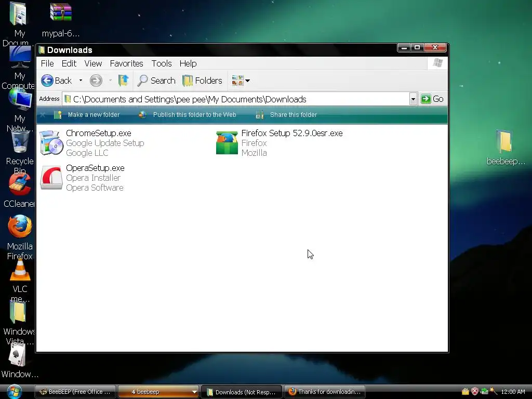The image size is (532, 399).
Task: Click the Forward arrow button
Action: tap(96, 81)
